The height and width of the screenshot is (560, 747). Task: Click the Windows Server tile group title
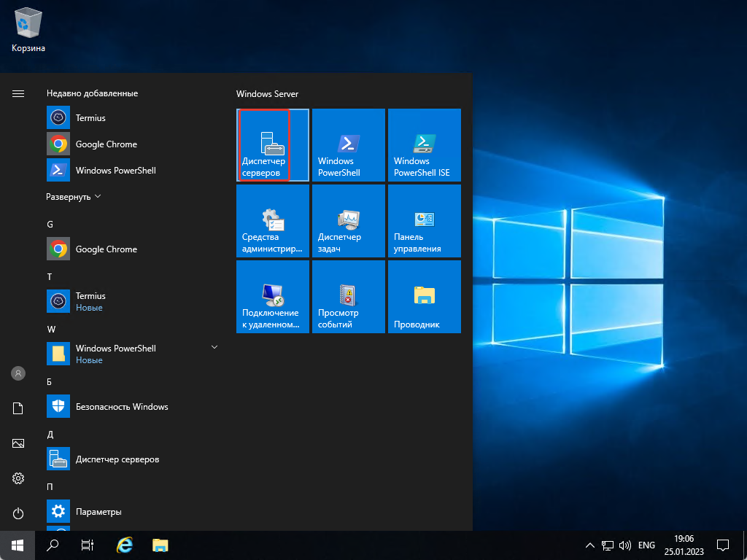click(x=267, y=94)
